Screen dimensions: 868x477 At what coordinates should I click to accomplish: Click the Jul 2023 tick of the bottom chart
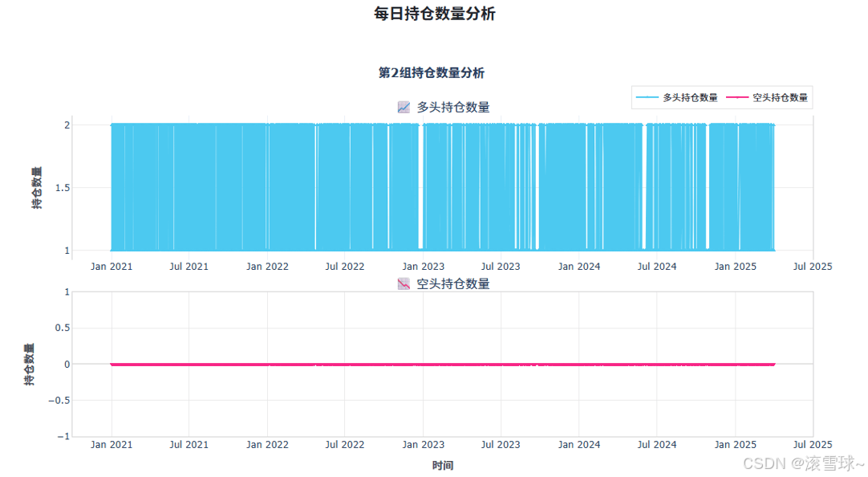[x=501, y=445]
